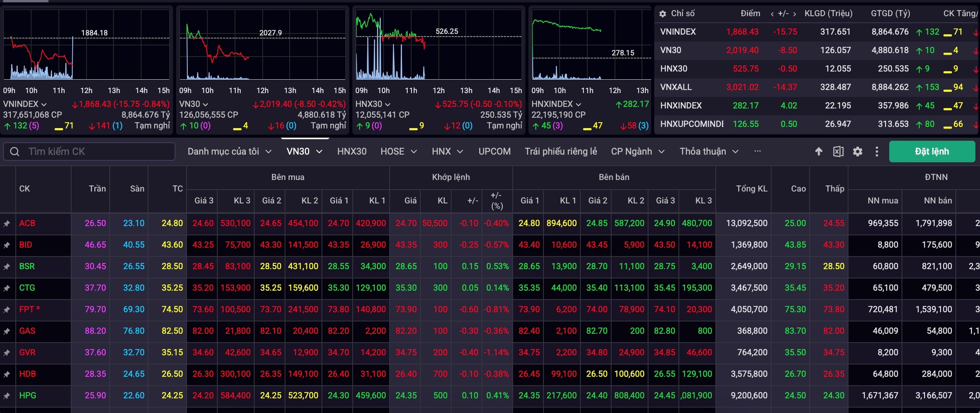Click the KLGD (Triệu) index column header
Screen dimensions: 980x413
[x=828, y=13]
